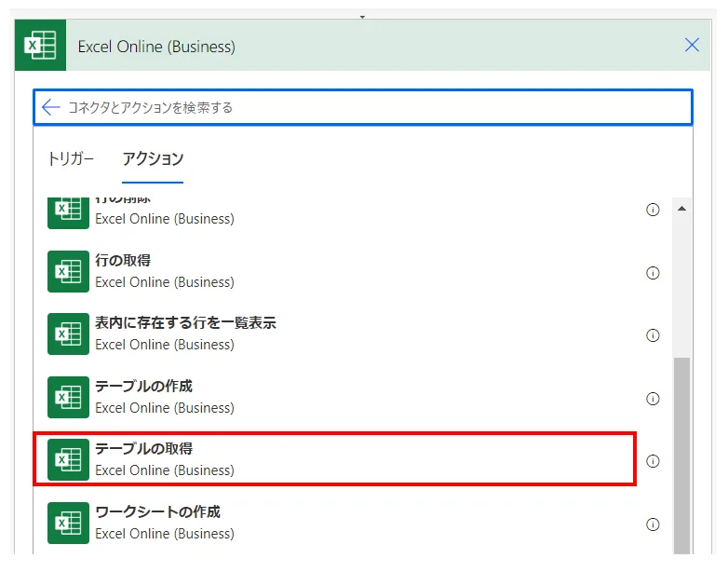728x572 pixels.
Task: Show info for 行の取得
Action: pos(653,273)
